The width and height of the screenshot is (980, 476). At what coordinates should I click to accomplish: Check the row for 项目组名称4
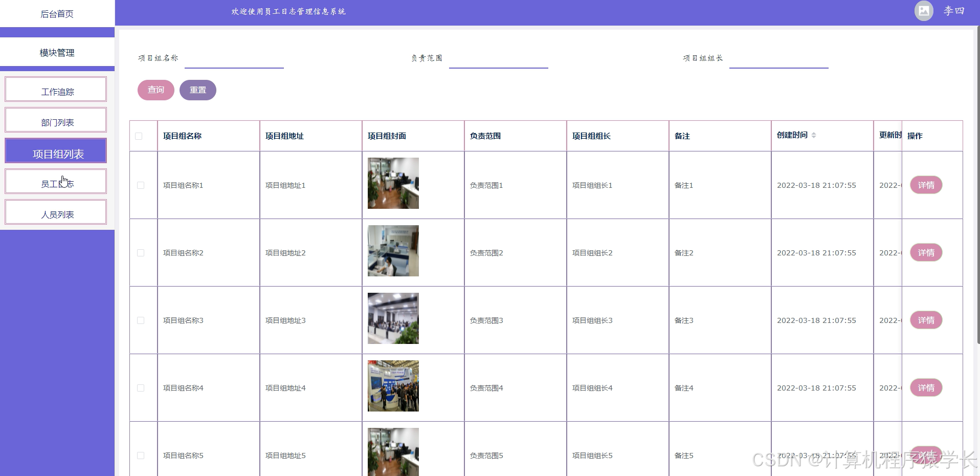click(141, 388)
